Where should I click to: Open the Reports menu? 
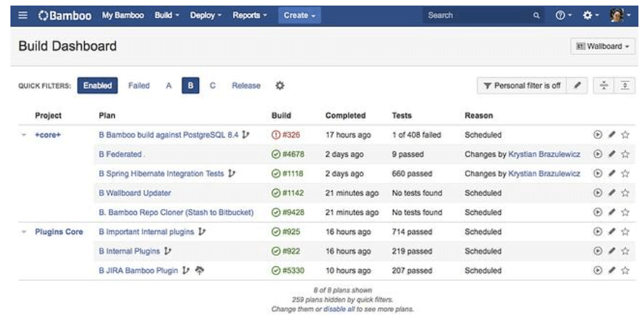pos(250,15)
